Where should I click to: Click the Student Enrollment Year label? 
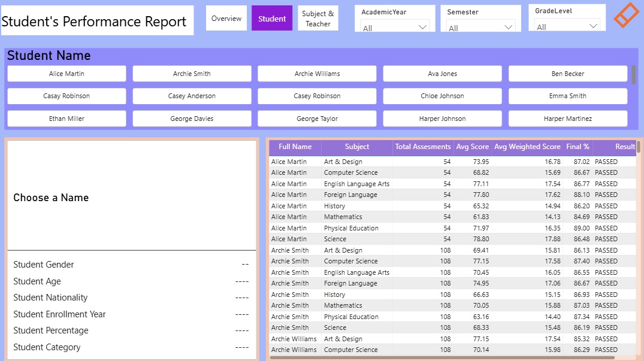(59, 314)
